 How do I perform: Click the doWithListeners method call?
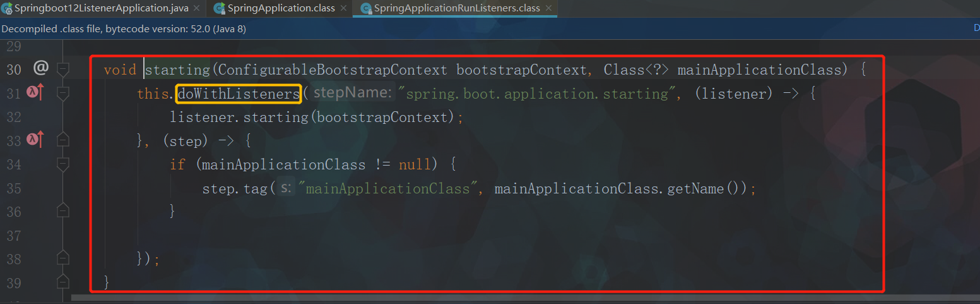point(239,94)
